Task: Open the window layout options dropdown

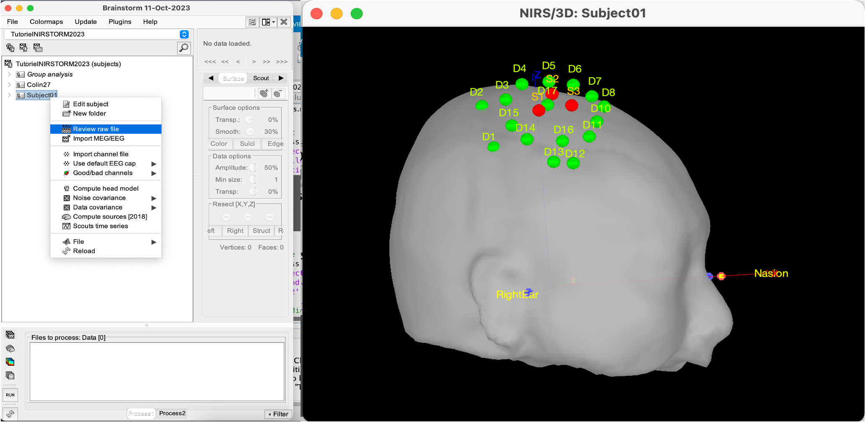Action: pyautogui.click(x=268, y=22)
